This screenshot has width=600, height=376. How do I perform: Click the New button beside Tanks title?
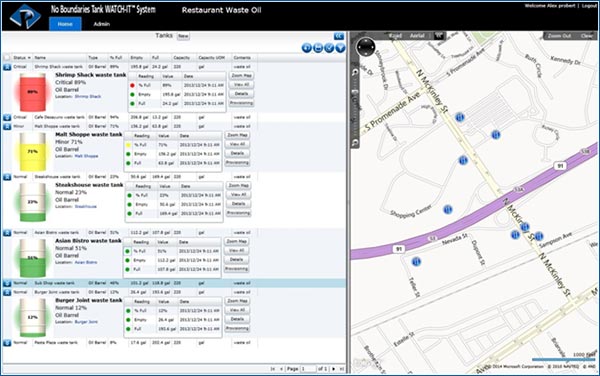(183, 36)
